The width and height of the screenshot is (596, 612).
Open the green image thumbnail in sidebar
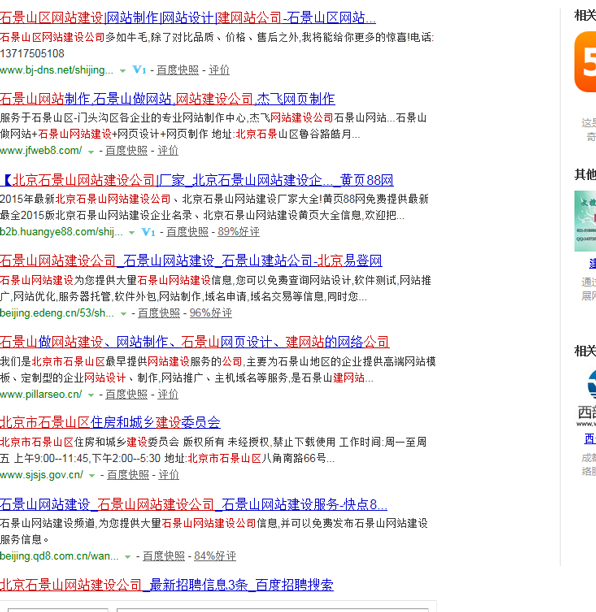click(585, 221)
